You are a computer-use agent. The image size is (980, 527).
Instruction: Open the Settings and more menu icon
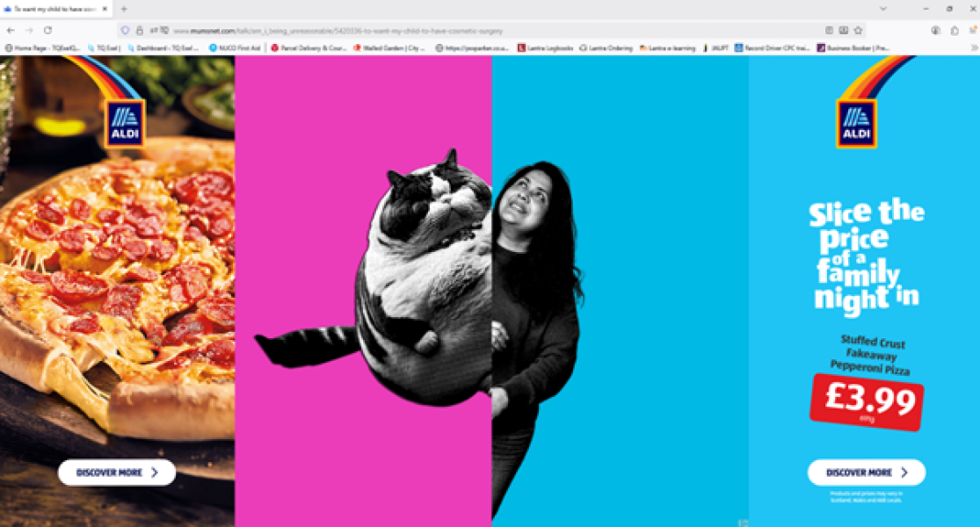click(974, 30)
